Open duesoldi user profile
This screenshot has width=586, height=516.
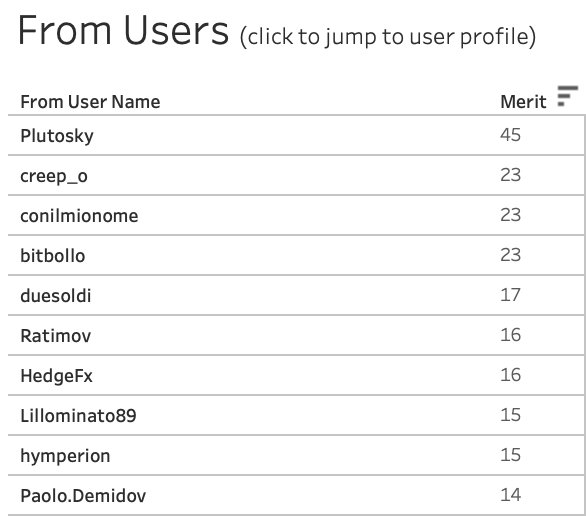pos(56,296)
